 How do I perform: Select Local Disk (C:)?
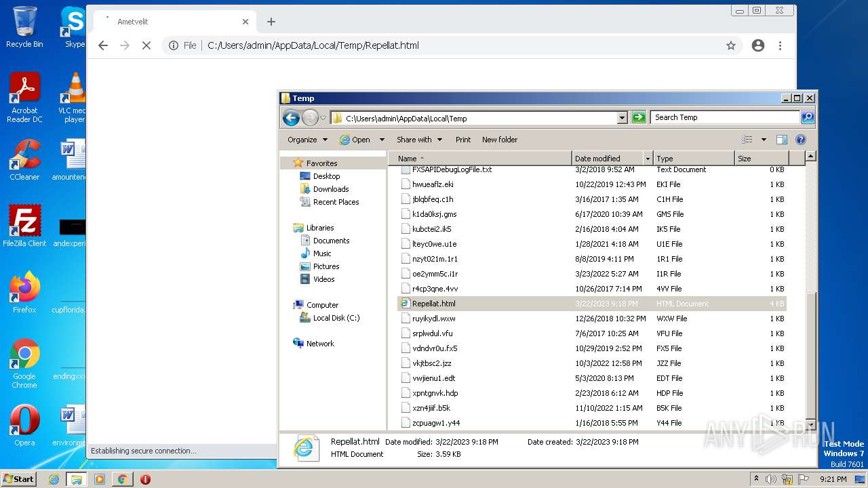(336, 318)
